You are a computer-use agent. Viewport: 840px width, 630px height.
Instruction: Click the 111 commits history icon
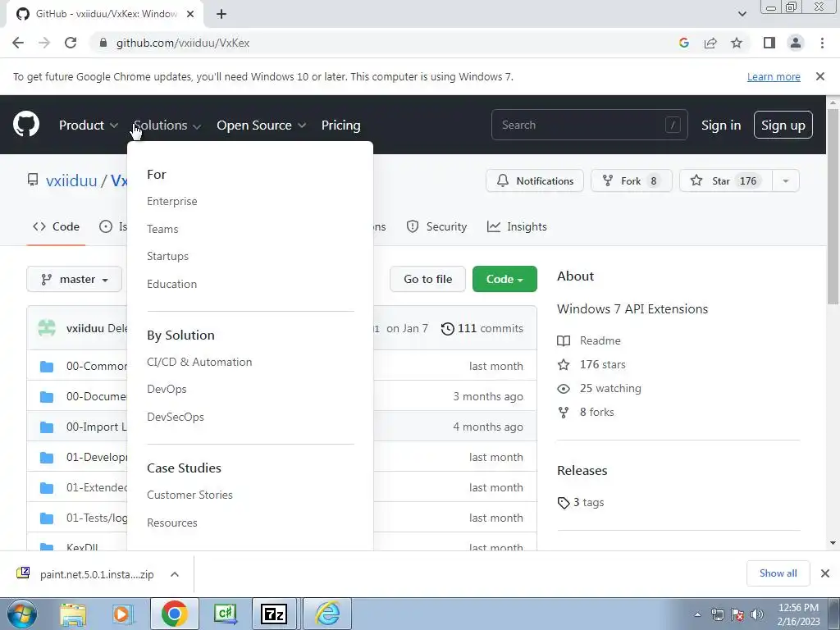point(447,328)
